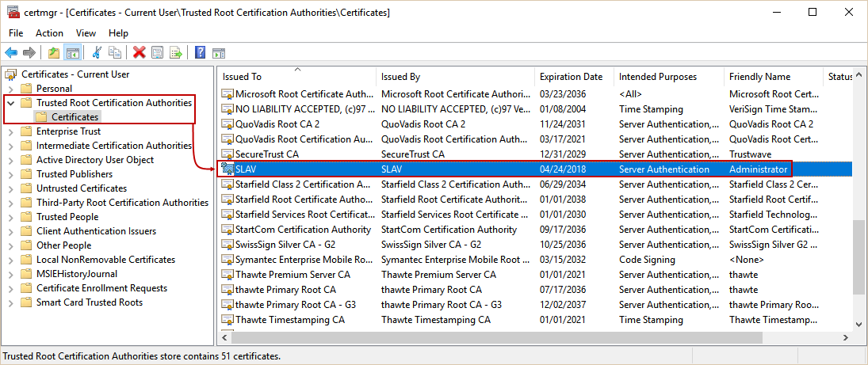Image resolution: width=868 pixels, height=365 pixels.
Task: Select the Trusted Publishers tree folder
Action: (x=74, y=174)
